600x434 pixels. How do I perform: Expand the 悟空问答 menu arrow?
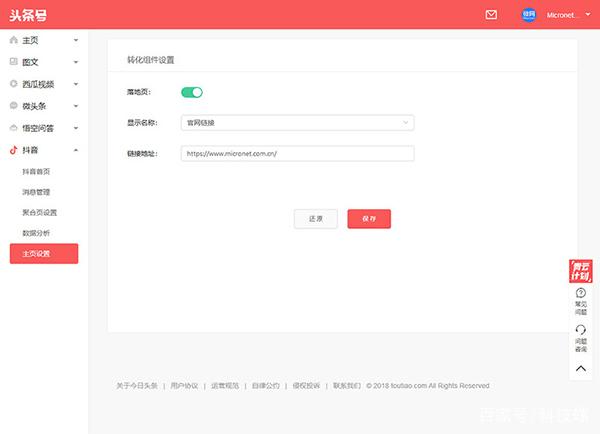pos(76,128)
